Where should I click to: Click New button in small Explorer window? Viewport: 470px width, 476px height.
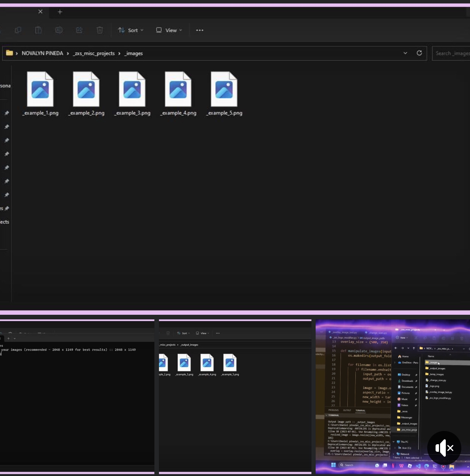pos(402,338)
